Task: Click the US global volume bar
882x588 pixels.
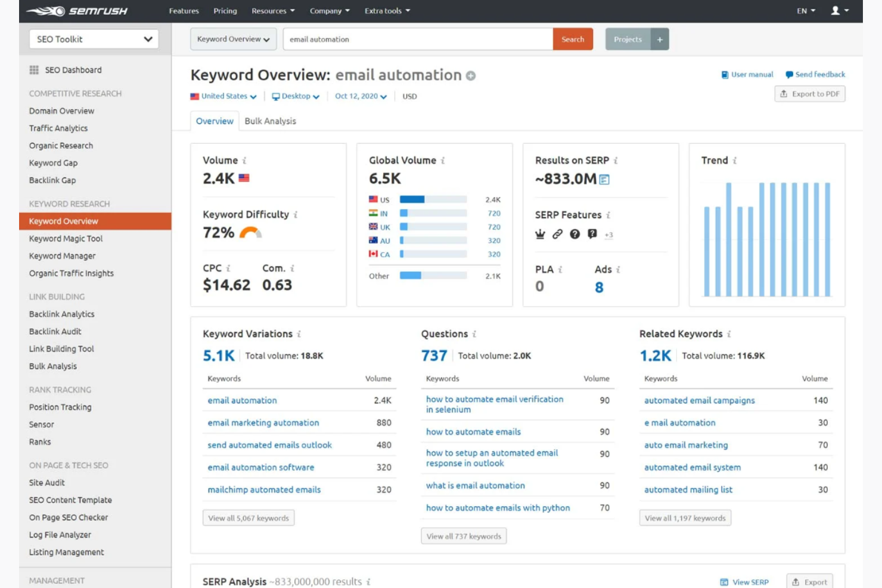Action: pyautogui.click(x=433, y=200)
